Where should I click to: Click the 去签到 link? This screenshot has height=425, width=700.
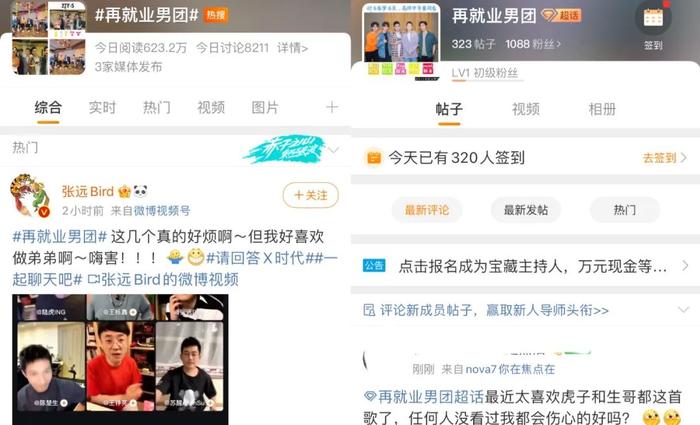pyautogui.click(x=664, y=158)
